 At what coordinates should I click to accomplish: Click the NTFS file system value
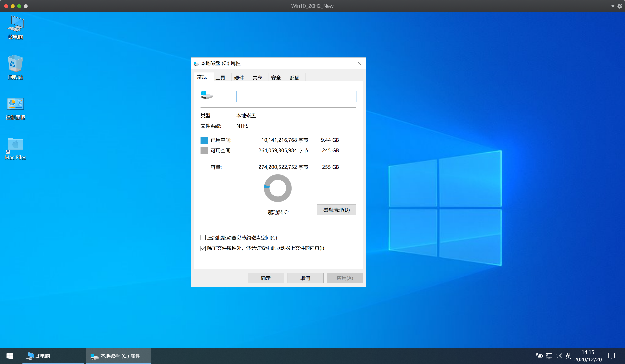pyautogui.click(x=242, y=126)
